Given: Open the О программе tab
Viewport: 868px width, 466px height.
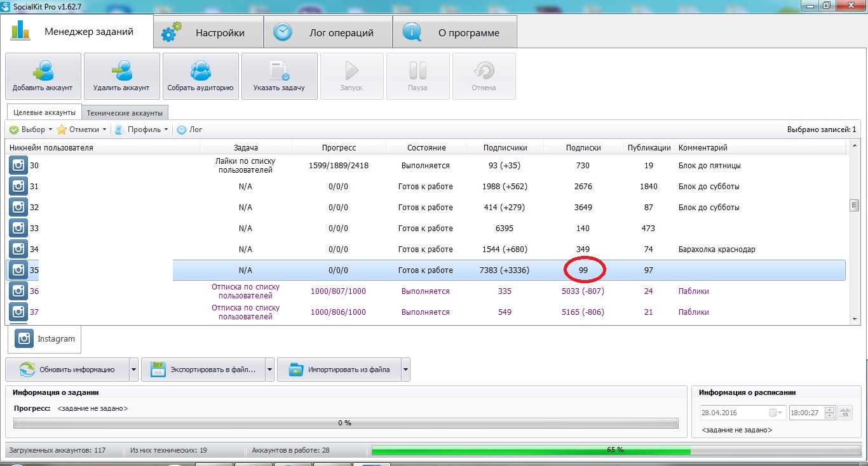Looking at the screenshot, I should coord(455,32).
